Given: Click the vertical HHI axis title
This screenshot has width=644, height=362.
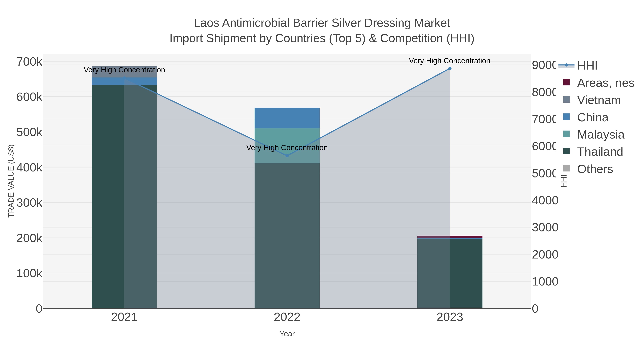Looking at the screenshot, I should 564,181.
